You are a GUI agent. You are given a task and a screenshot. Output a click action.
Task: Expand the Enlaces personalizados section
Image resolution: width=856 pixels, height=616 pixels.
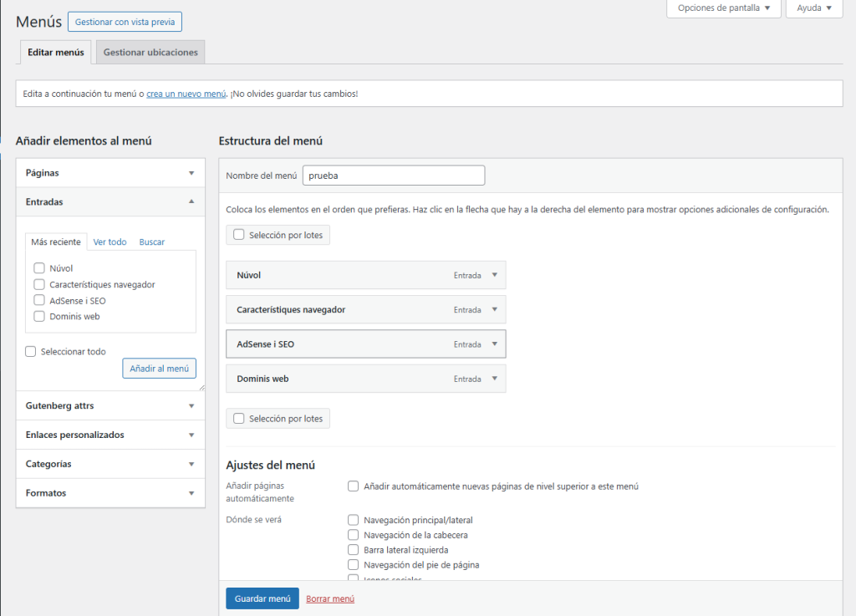click(x=191, y=435)
